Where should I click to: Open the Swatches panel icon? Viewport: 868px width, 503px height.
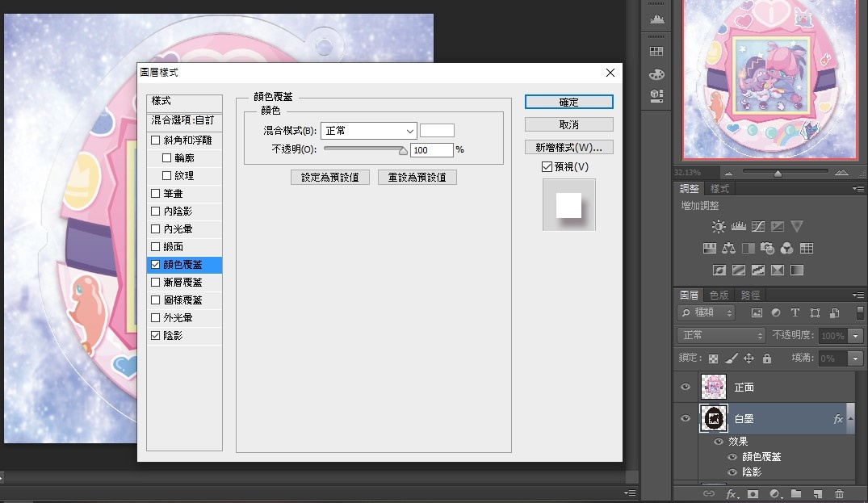point(656,52)
